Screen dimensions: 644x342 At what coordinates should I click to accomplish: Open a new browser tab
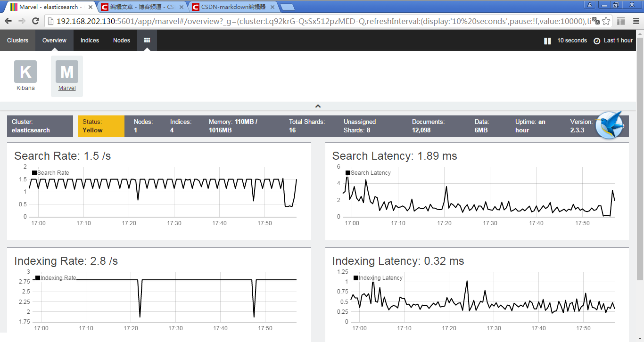(288, 7)
